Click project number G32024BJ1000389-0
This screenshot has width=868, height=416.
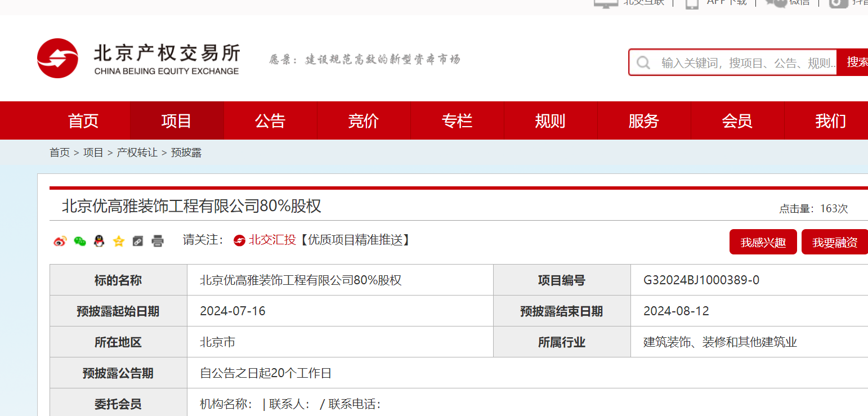701,280
